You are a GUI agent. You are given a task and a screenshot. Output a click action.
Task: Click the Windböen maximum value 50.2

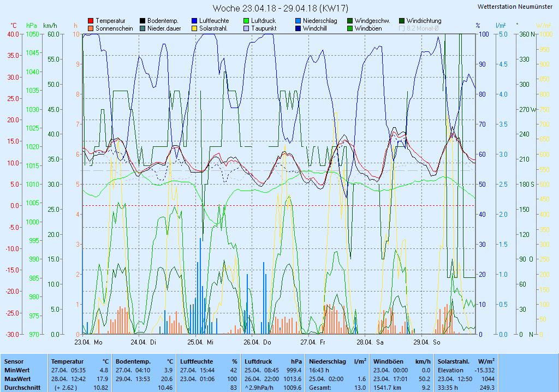pos(425,379)
